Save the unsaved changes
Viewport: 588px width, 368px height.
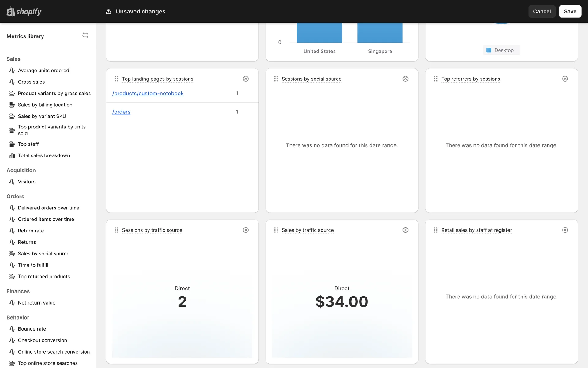570,12
